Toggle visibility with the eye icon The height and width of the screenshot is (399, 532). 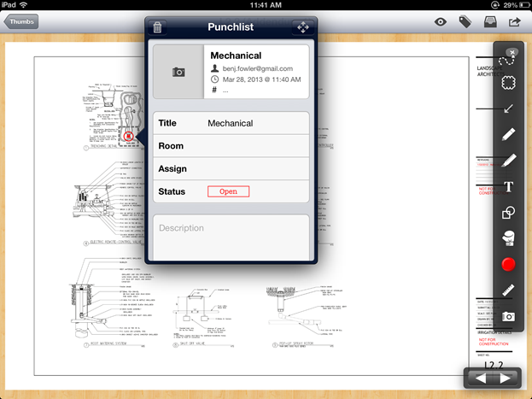[441, 22]
